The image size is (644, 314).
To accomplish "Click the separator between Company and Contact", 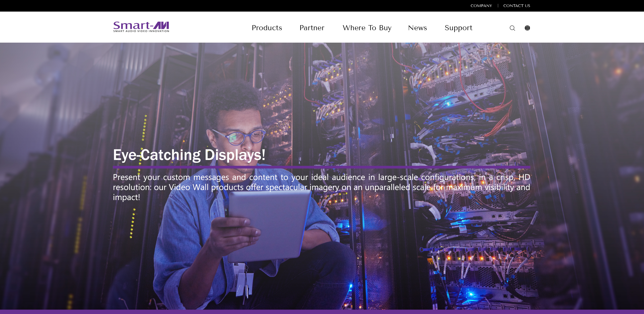I will pos(498,6).
